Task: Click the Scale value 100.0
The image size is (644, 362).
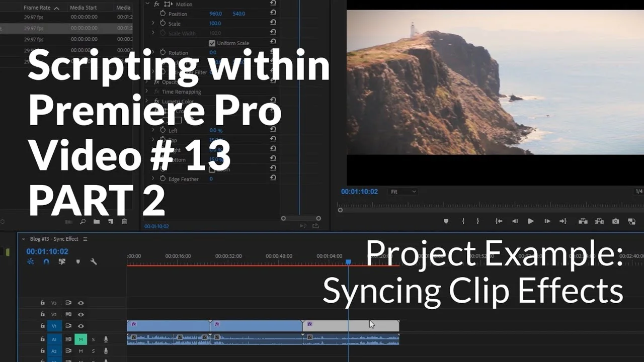Action: tap(215, 24)
